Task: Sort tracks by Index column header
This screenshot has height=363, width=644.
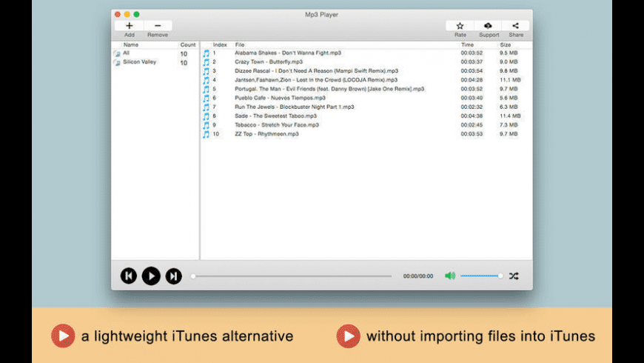Action: pos(220,44)
